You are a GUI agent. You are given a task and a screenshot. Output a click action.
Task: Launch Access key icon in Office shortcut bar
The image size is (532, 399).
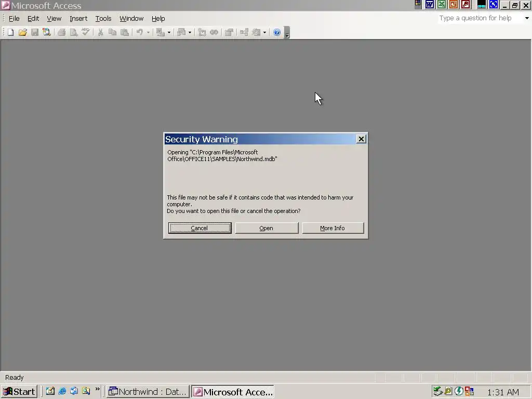click(x=465, y=4)
